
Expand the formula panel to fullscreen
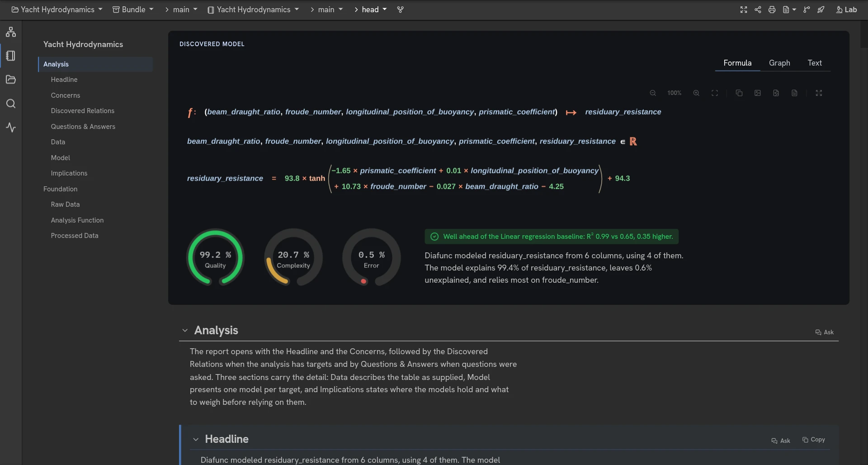819,93
